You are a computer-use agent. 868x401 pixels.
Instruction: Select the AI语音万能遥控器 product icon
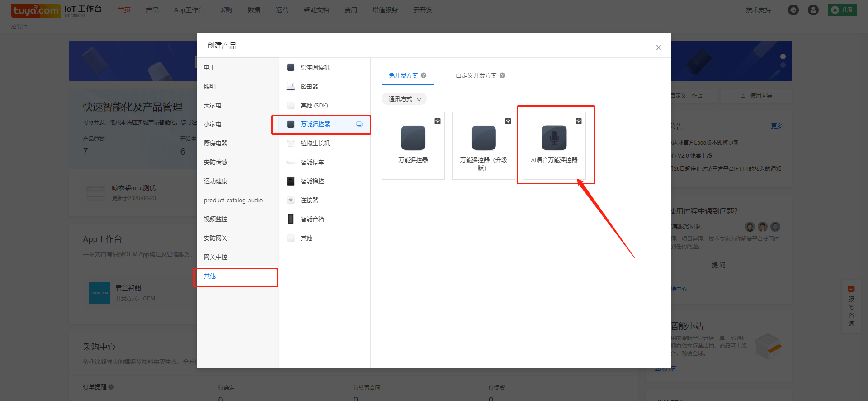point(554,138)
